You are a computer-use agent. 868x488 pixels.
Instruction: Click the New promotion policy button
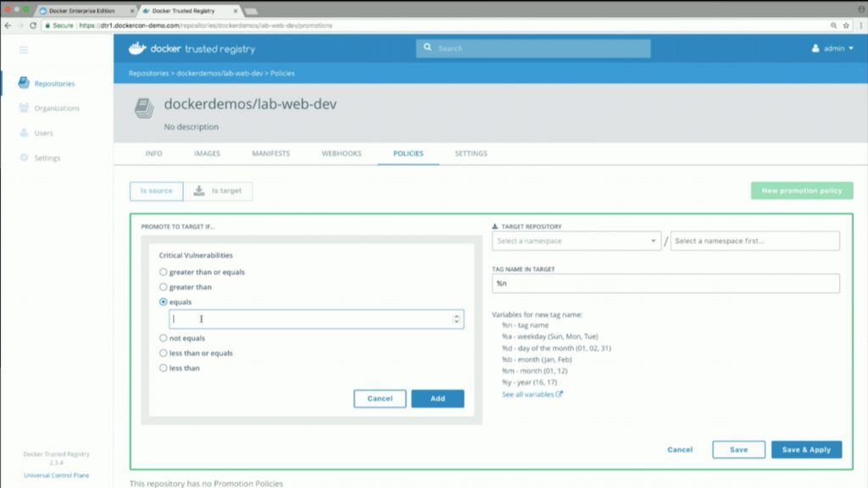point(802,191)
